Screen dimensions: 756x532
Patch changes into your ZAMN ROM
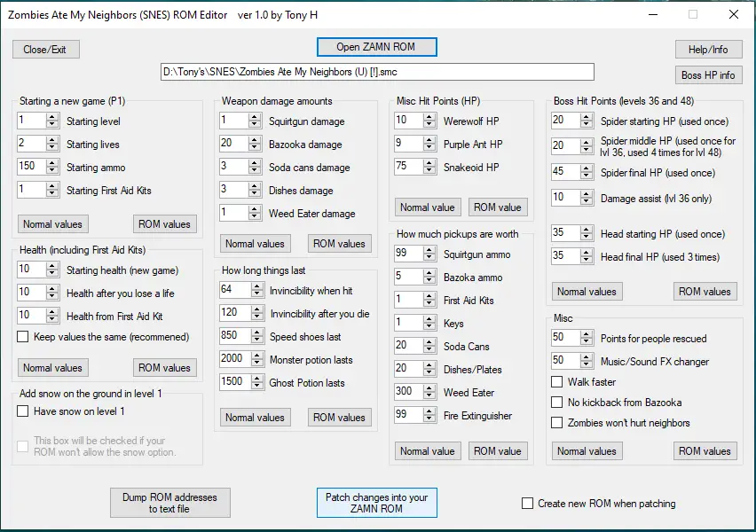tap(376, 503)
